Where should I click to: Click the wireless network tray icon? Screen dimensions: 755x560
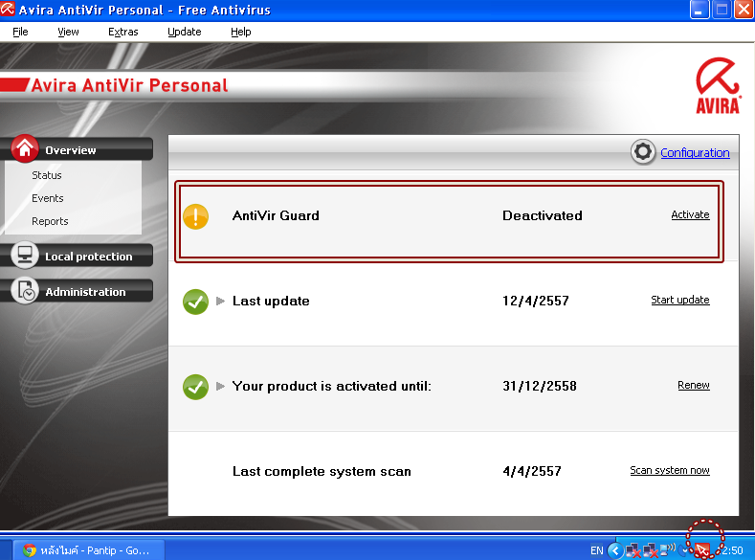point(667,549)
